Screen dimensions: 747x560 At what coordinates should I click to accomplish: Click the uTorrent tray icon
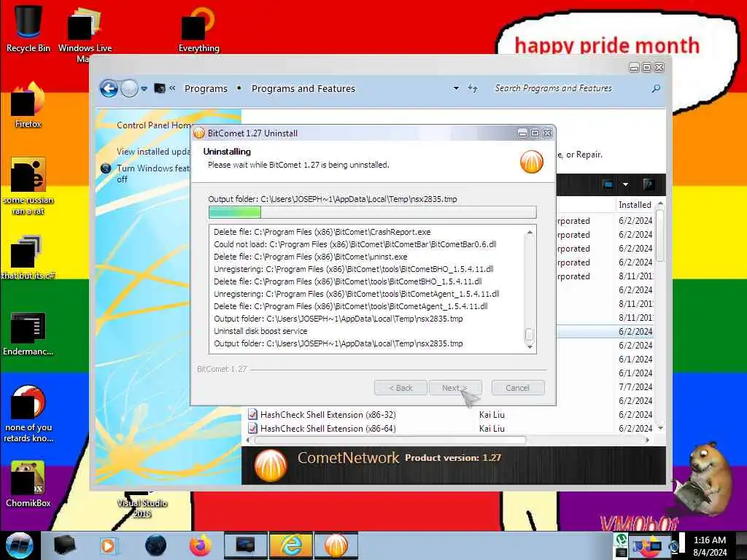click(621, 540)
